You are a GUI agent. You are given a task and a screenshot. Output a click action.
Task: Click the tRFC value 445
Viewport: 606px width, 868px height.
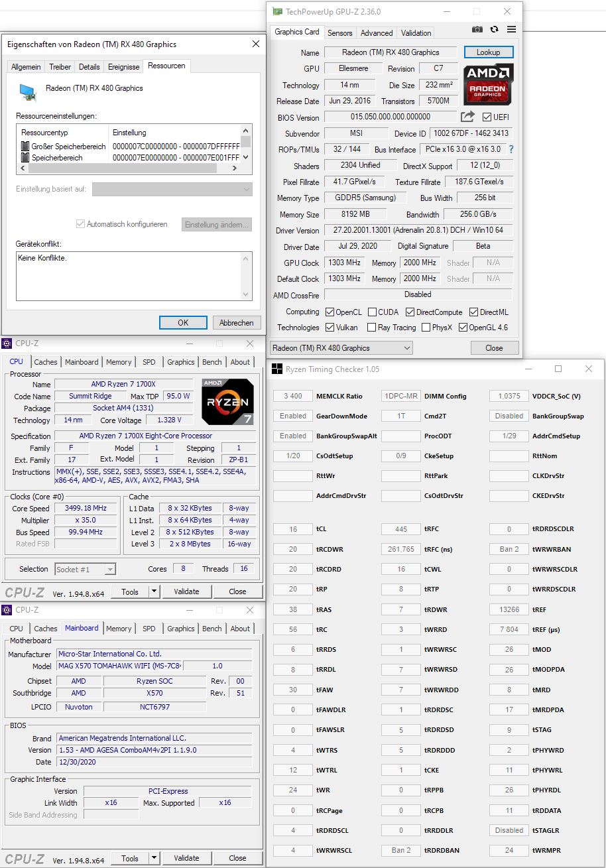pos(400,528)
